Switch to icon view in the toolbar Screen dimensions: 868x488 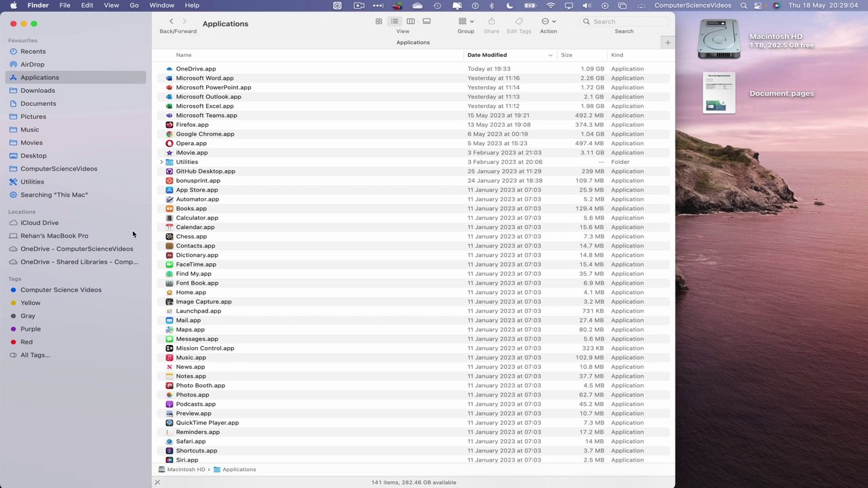[378, 21]
